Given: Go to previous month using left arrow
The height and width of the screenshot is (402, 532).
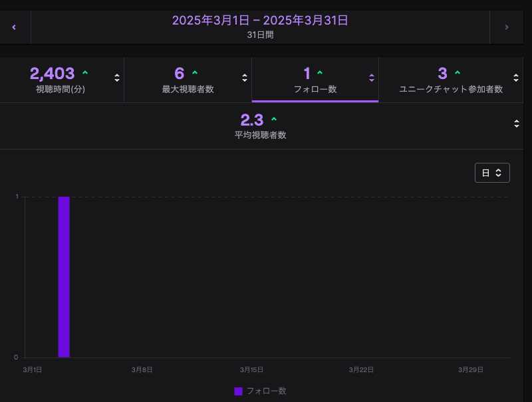Looking at the screenshot, I should pos(14,27).
